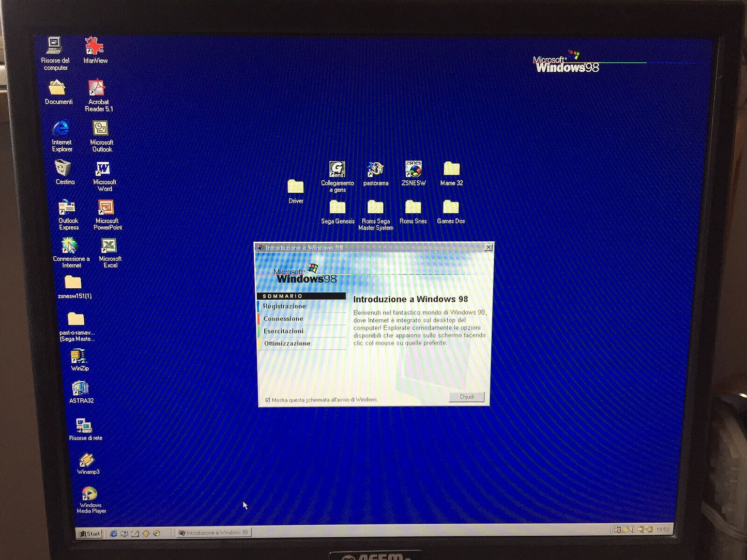The height and width of the screenshot is (560, 747).
Task: Launch IrfanView image viewer
Action: pos(94,45)
